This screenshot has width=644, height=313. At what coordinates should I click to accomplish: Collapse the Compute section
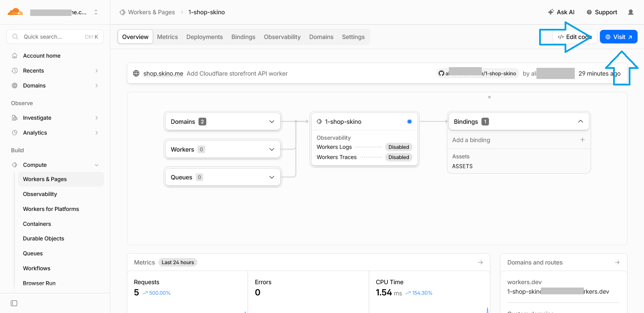pos(97,165)
